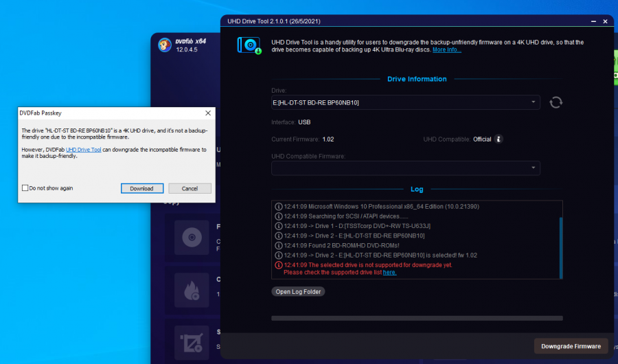Click the UHD Compatible info icon
This screenshot has width=618, height=364.
pos(499,139)
